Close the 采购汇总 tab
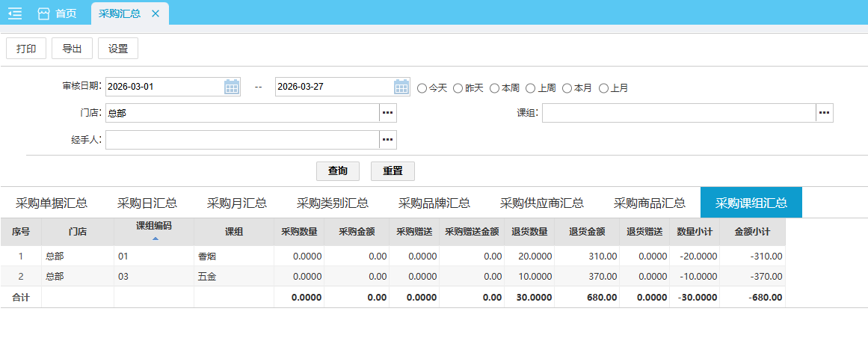 point(156,13)
